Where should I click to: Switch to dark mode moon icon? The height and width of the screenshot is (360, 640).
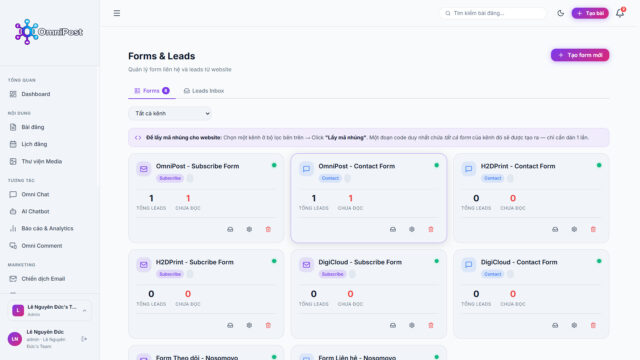point(560,13)
